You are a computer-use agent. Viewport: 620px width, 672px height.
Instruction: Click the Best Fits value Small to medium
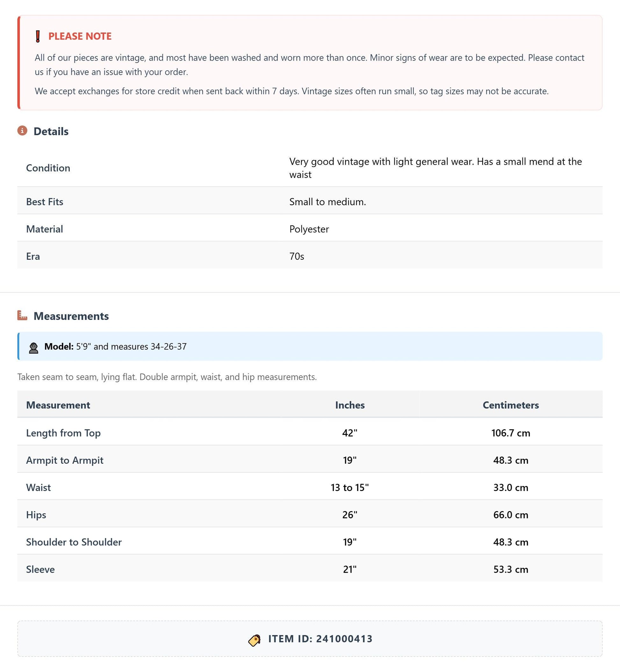[x=328, y=202]
